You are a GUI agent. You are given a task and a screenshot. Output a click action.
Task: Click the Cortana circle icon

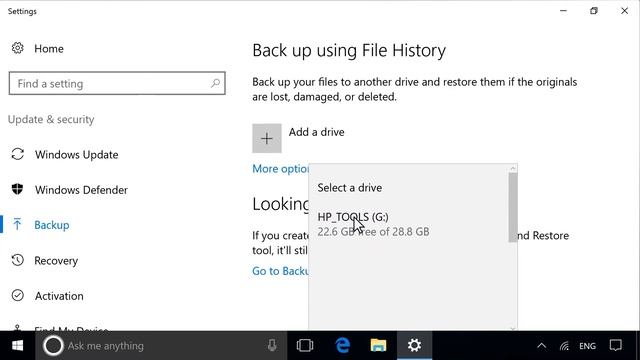coord(53,346)
